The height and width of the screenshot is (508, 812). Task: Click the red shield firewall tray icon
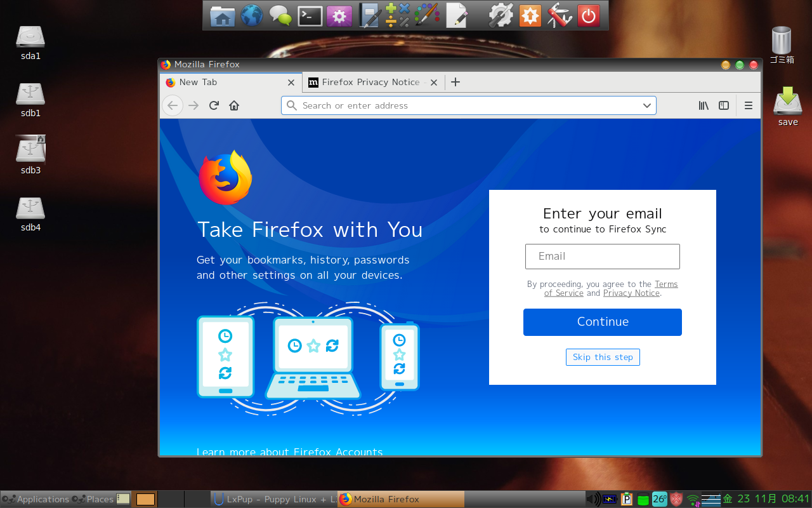(x=676, y=499)
